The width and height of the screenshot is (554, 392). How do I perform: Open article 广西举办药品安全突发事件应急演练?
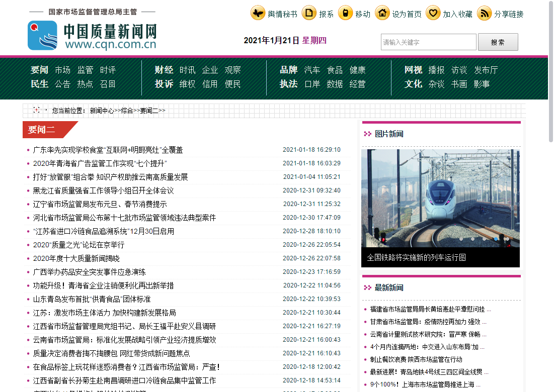click(x=89, y=272)
